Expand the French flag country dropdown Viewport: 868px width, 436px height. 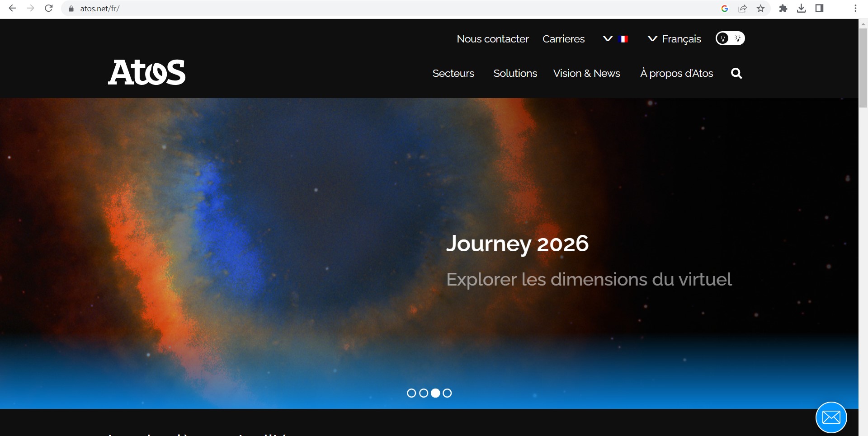click(616, 39)
